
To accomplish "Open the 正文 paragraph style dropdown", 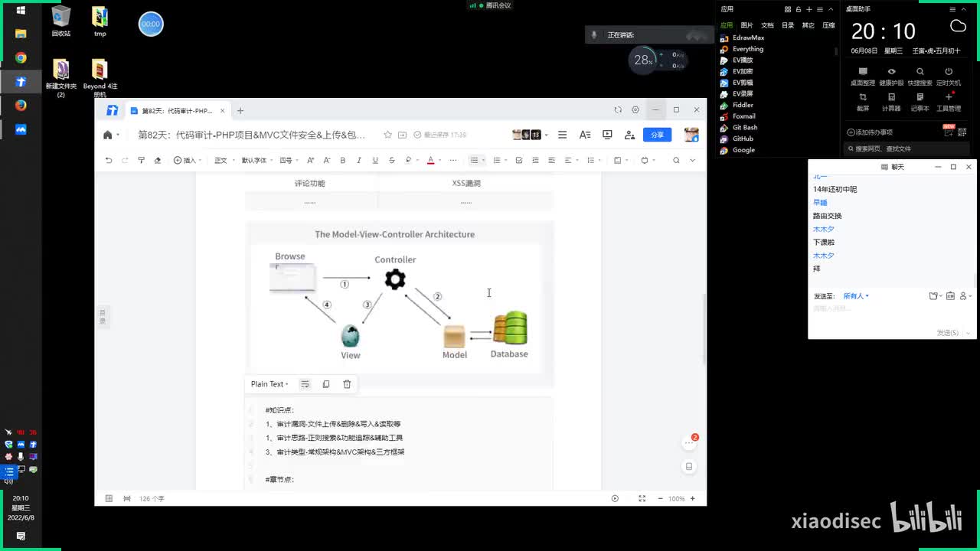I will 223,160.
